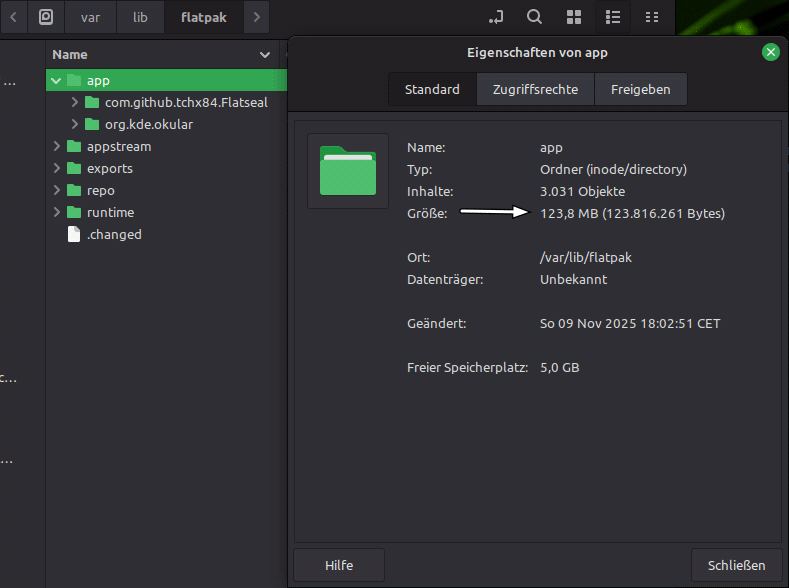Click the volume value Unbekannt
Screen dimensions: 789x588
tap(574, 279)
